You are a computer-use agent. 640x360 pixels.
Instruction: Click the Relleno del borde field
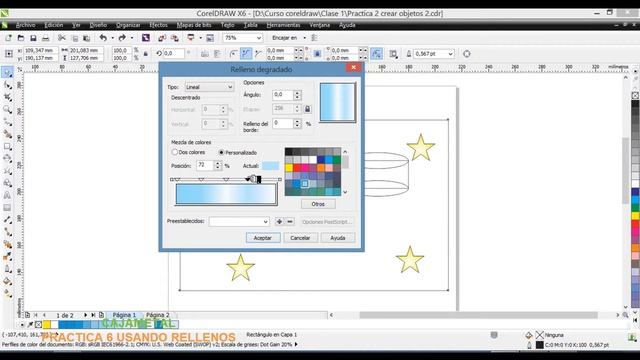pos(283,123)
